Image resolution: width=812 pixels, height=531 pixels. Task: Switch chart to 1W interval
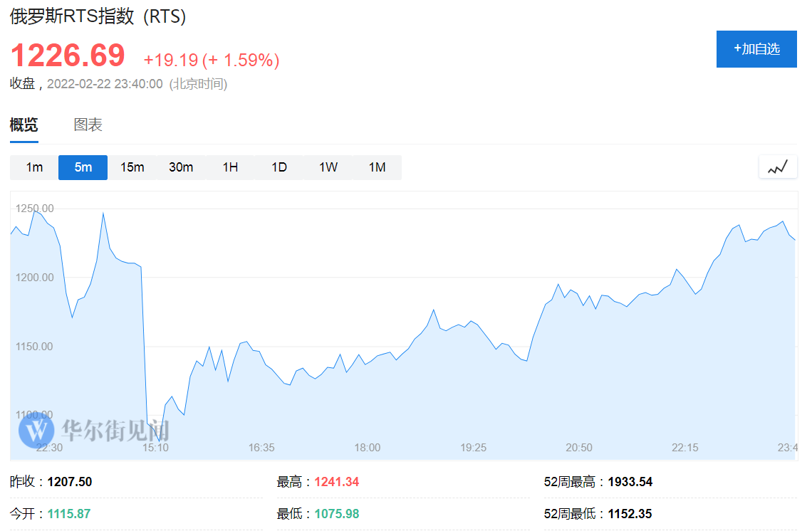click(x=328, y=167)
